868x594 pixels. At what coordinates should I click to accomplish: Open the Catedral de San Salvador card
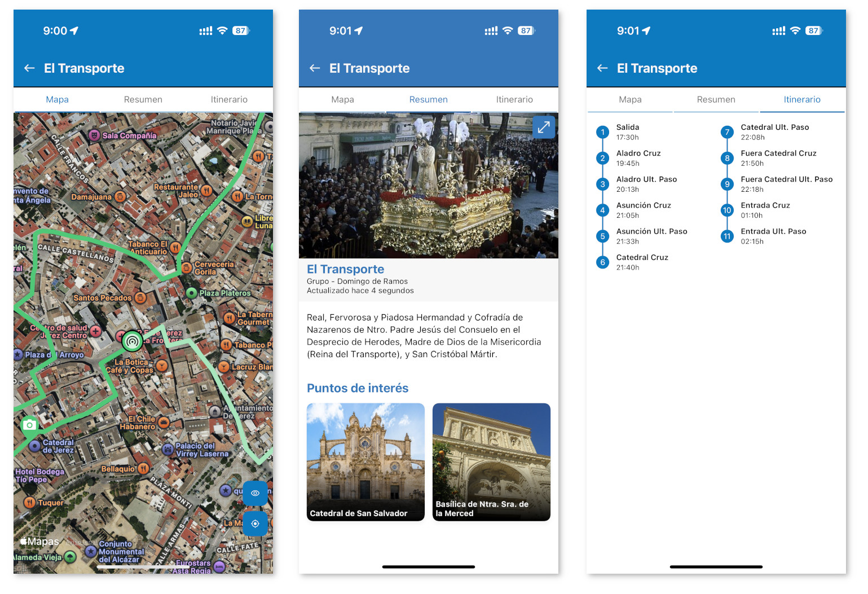pyautogui.click(x=365, y=461)
